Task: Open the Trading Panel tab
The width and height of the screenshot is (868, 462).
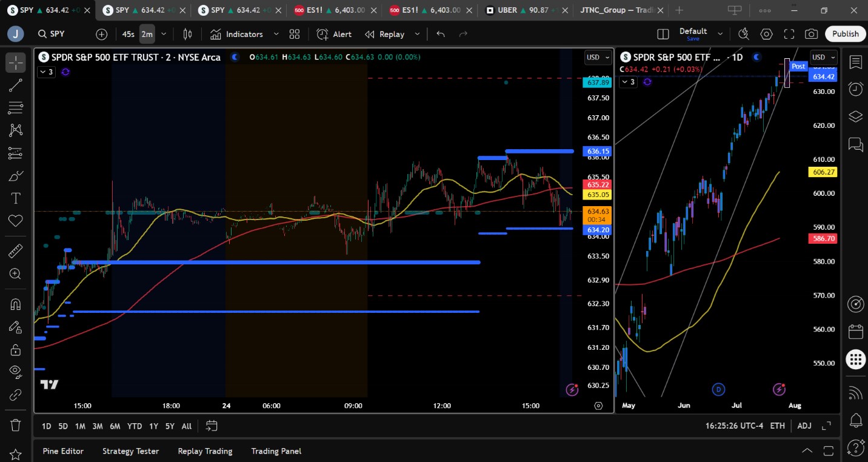Action: (x=276, y=451)
